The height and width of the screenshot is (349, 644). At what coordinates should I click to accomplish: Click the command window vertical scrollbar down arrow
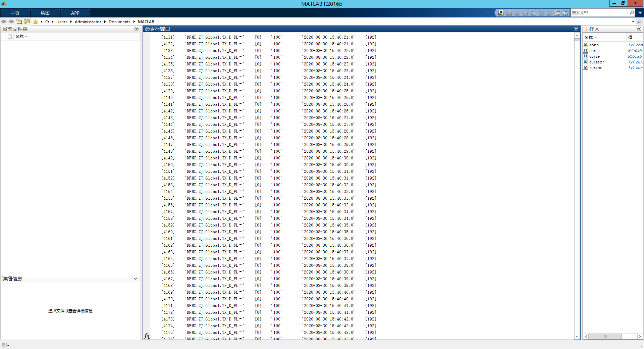tap(577, 337)
